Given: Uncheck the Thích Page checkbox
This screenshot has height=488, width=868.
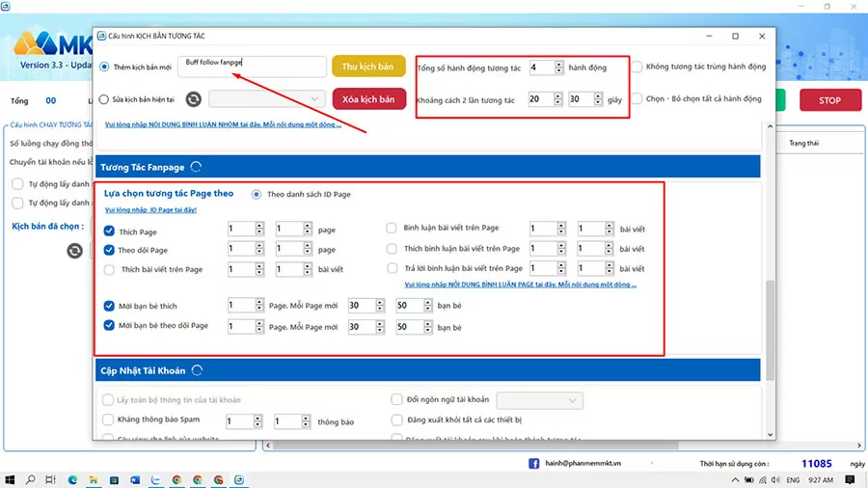Looking at the screenshot, I should point(109,231).
